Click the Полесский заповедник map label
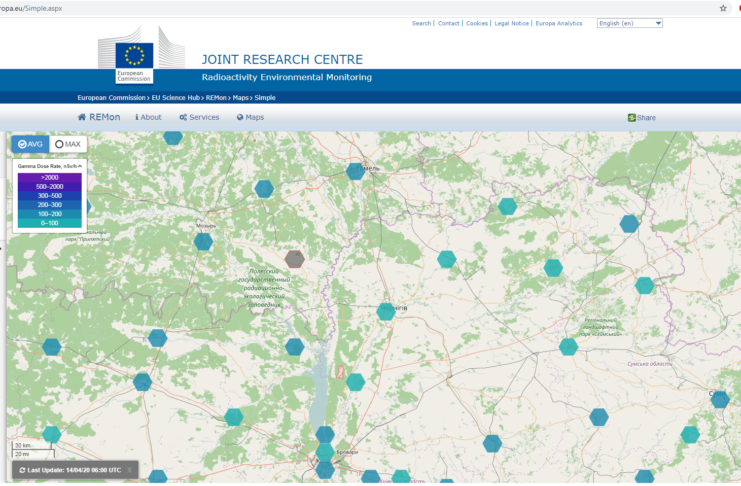Viewport: 741px width, 486px height. pos(264,288)
